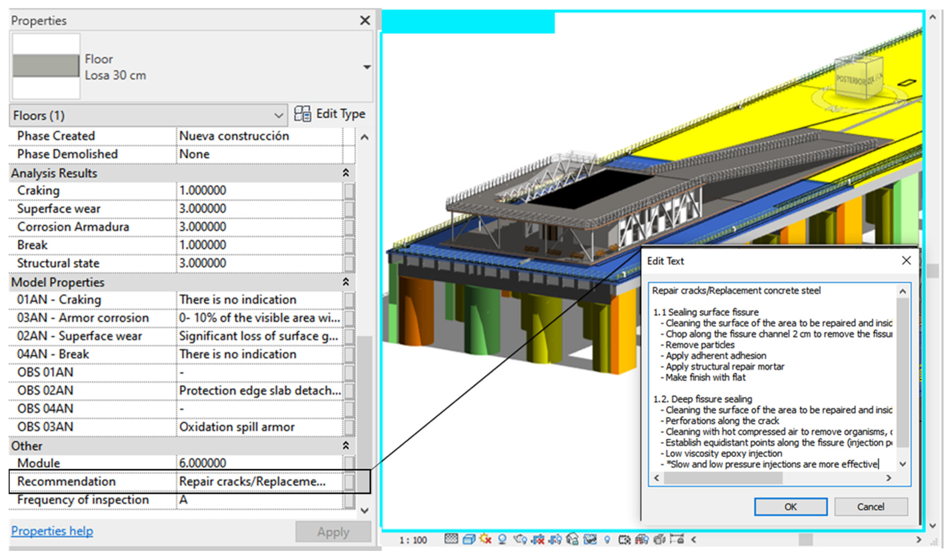Click Temporary Hide/Isolate glasses icon
Image resolution: width=951 pixels, height=560 pixels.
[x=590, y=540]
